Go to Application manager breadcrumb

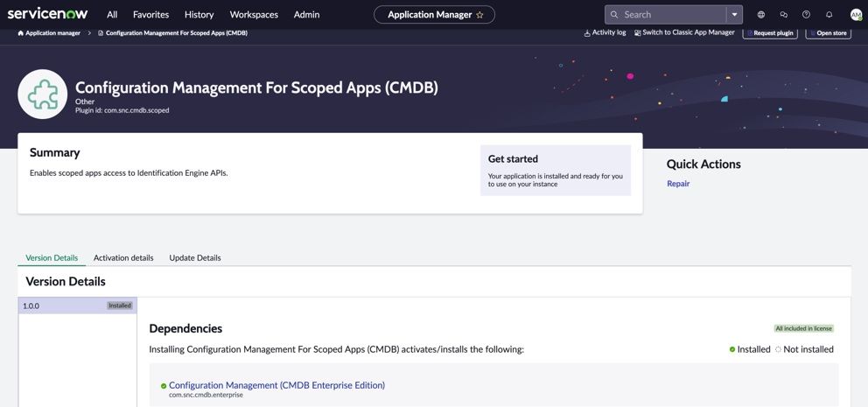tap(52, 33)
